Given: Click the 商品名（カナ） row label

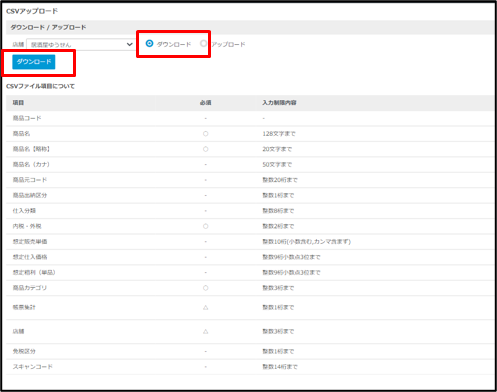Looking at the screenshot, I should point(31,164).
